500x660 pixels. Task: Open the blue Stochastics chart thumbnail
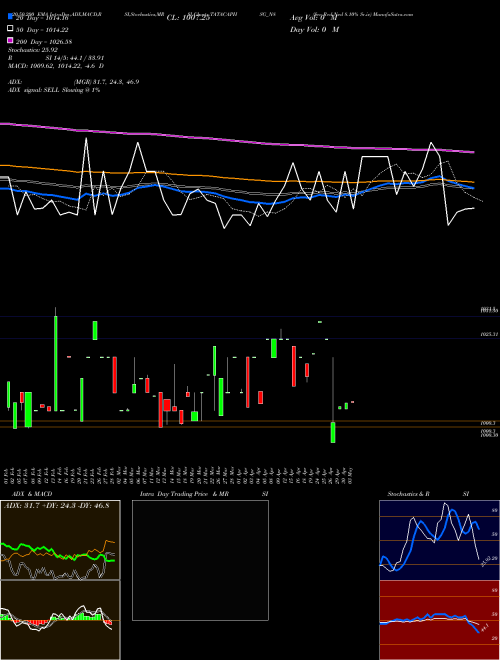click(439, 540)
